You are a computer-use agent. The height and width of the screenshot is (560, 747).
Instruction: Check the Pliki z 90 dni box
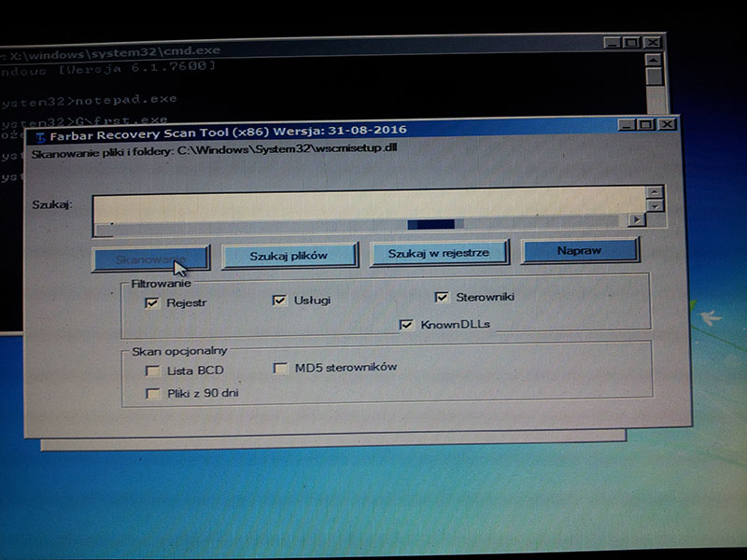152,393
